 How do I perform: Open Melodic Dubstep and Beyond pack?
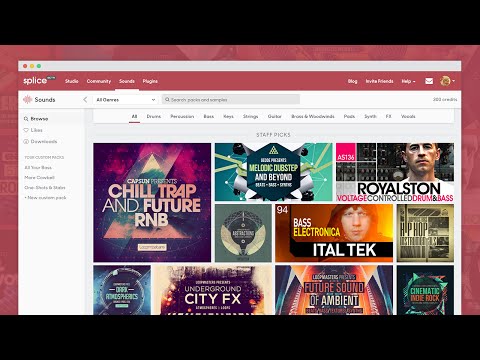274,172
